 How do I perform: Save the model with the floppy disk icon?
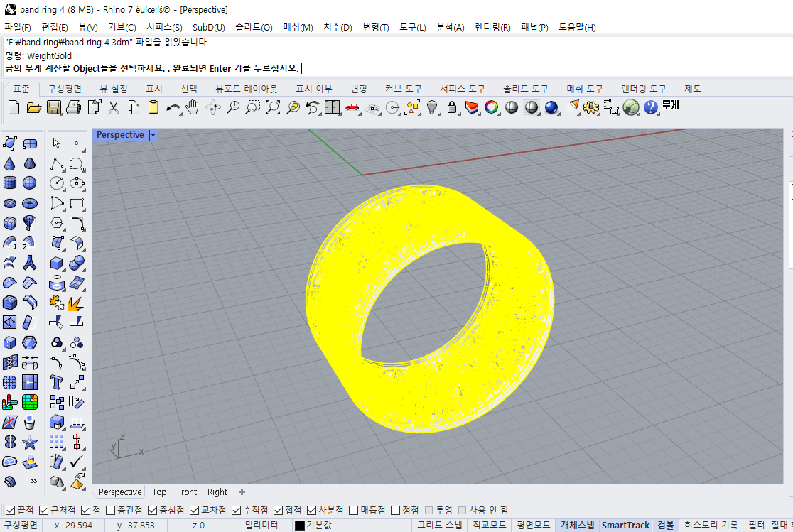53,107
